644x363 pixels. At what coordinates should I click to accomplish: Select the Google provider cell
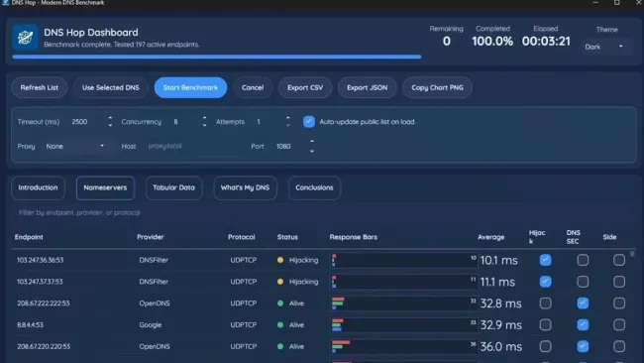151,324
